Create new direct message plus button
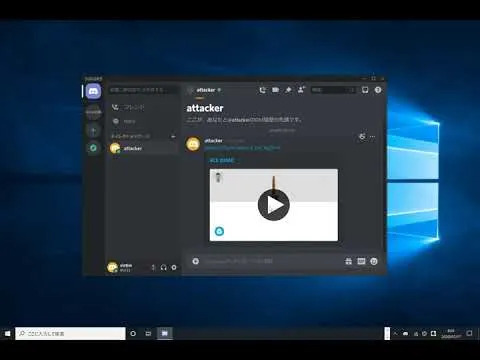Screen dimensions: 480x360 pyautogui.click(x=173, y=136)
